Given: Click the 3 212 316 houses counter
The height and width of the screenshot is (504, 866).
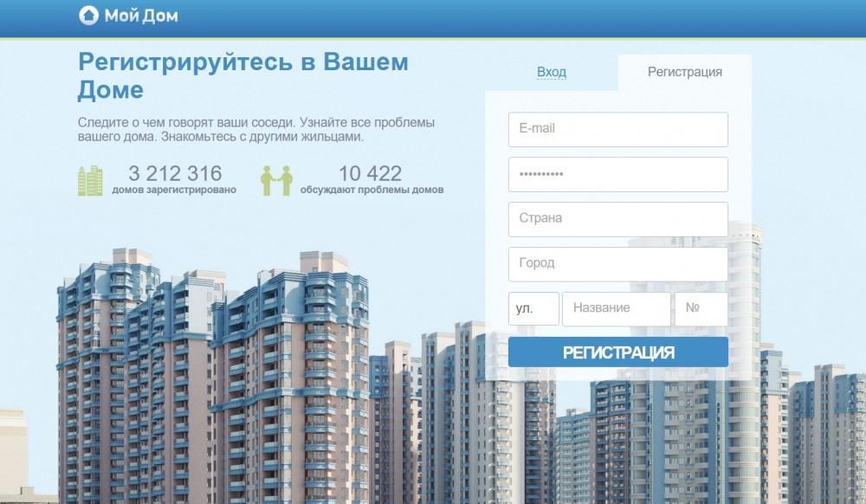Looking at the screenshot, I should [x=175, y=173].
